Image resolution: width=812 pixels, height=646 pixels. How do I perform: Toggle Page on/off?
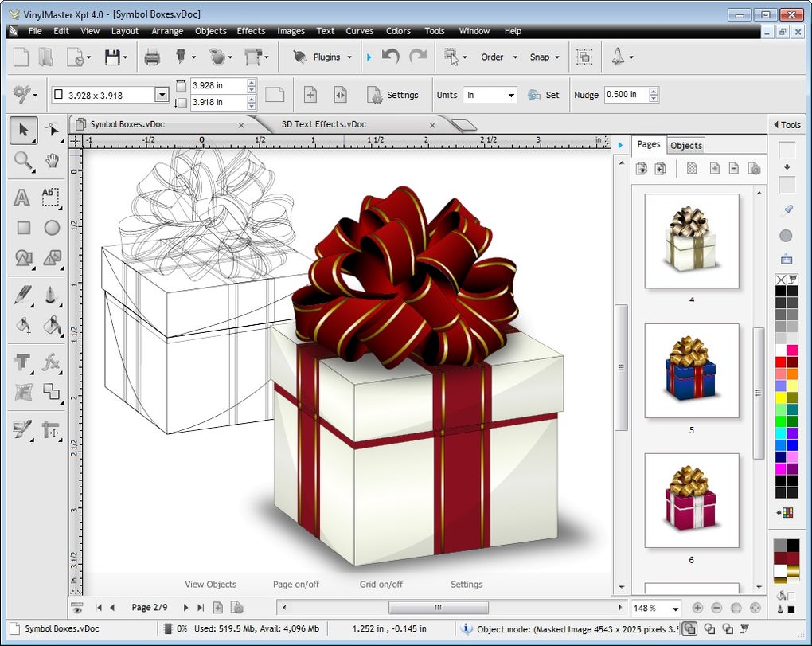click(x=295, y=585)
